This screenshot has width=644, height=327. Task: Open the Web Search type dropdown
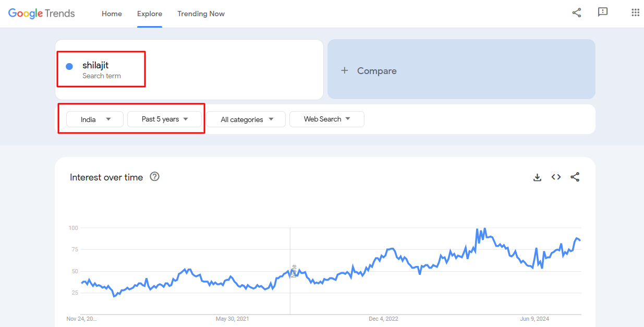point(326,119)
